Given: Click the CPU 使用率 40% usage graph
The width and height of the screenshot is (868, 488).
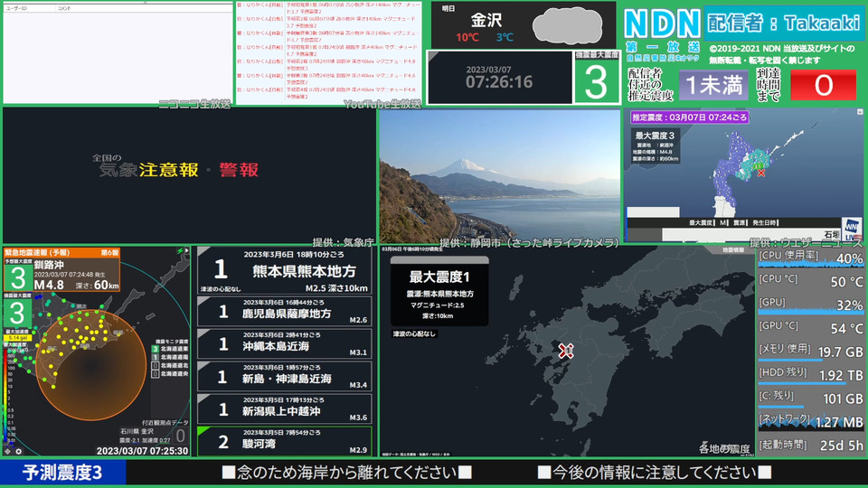Looking at the screenshot, I should pos(811,258).
